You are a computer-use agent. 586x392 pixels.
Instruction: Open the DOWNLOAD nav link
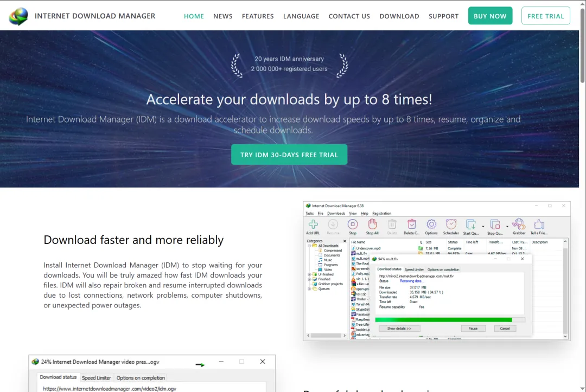point(399,16)
